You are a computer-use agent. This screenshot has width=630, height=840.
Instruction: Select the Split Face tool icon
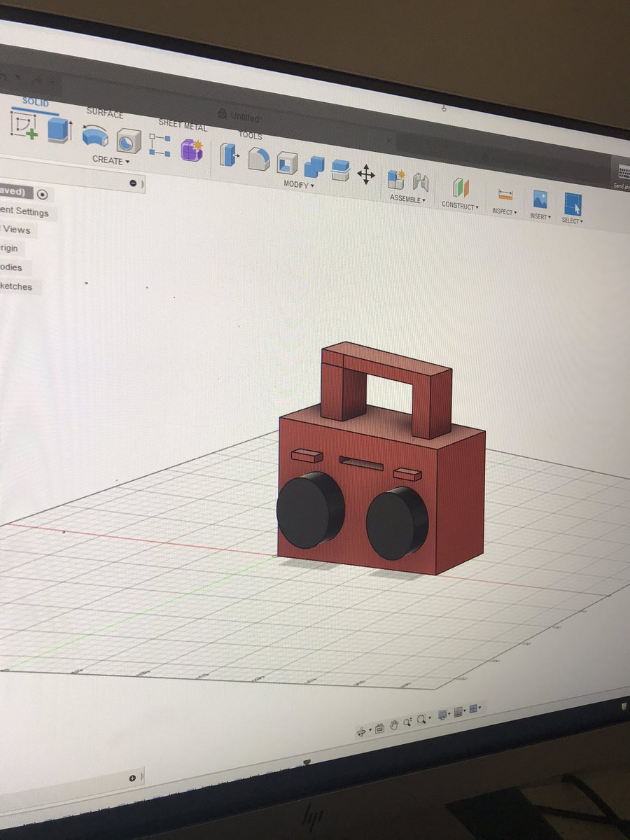pos(340,170)
